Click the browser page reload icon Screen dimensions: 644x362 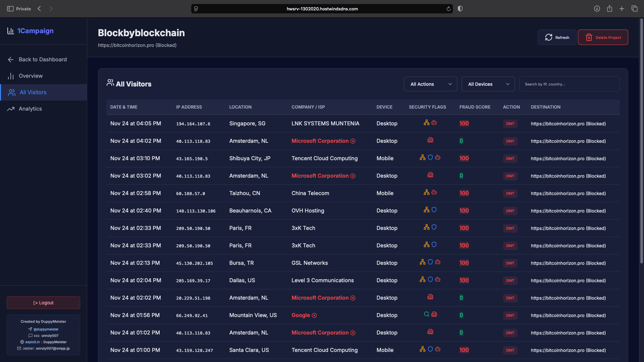[448, 9]
